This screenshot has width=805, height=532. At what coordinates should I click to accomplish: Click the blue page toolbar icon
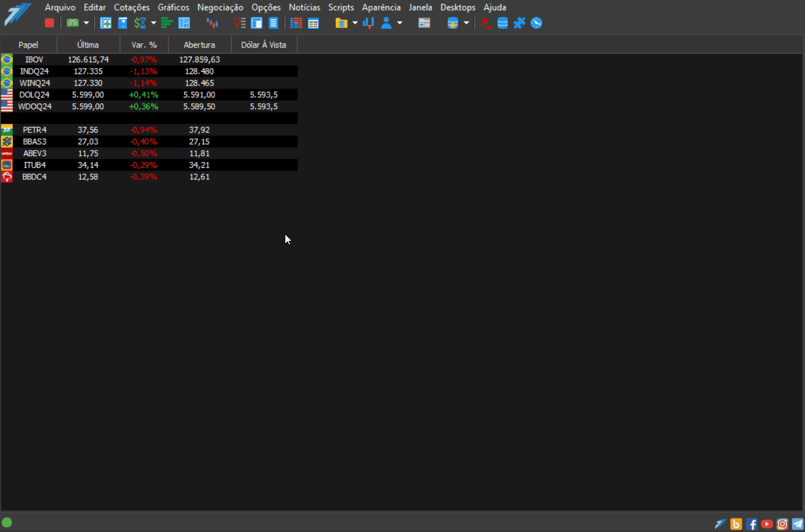(123, 23)
